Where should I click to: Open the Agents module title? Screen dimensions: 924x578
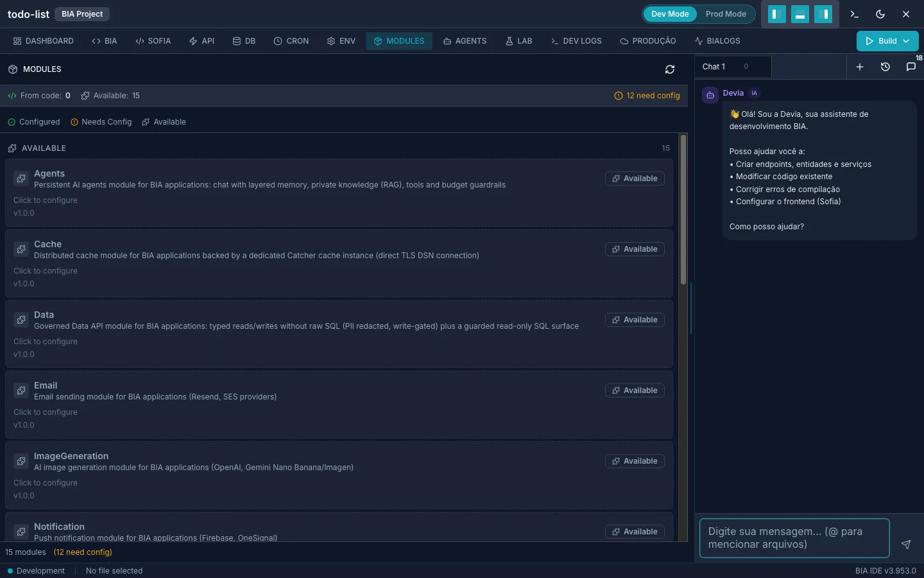49,173
